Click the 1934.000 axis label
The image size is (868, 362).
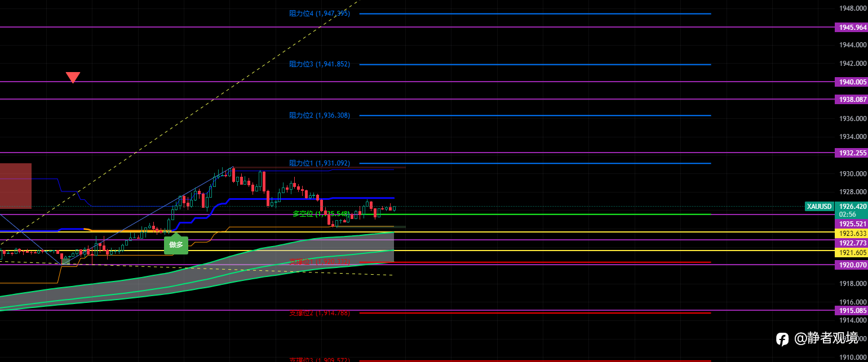pyautogui.click(x=853, y=137)
